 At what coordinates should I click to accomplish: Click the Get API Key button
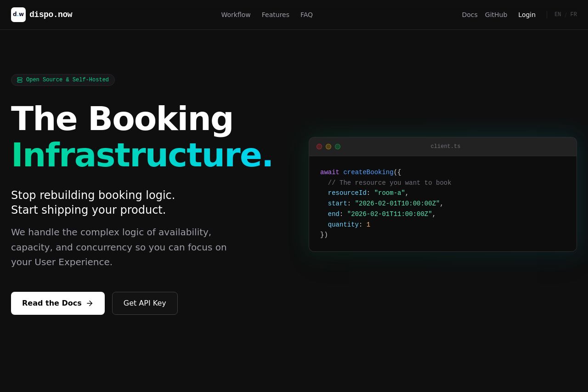[145, 303]
